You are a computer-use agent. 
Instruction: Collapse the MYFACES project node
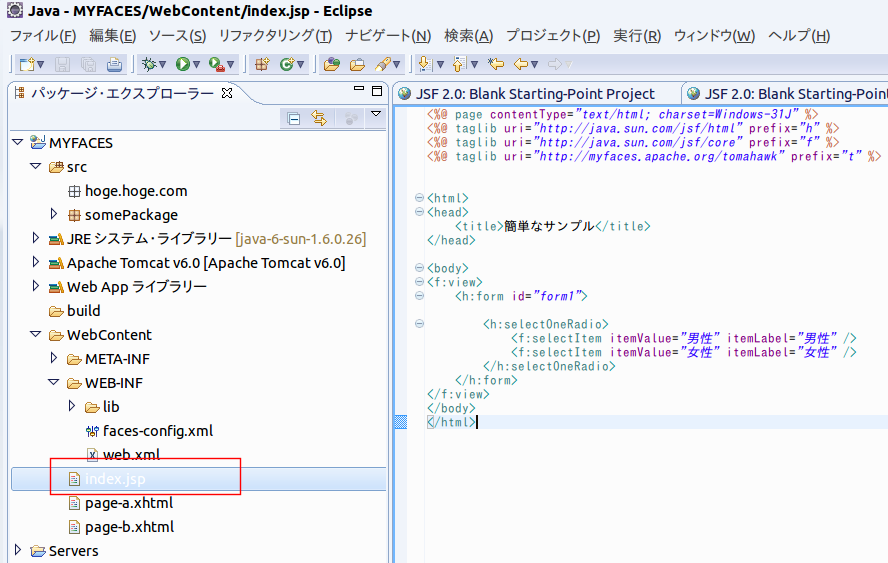tap(18, 142)
